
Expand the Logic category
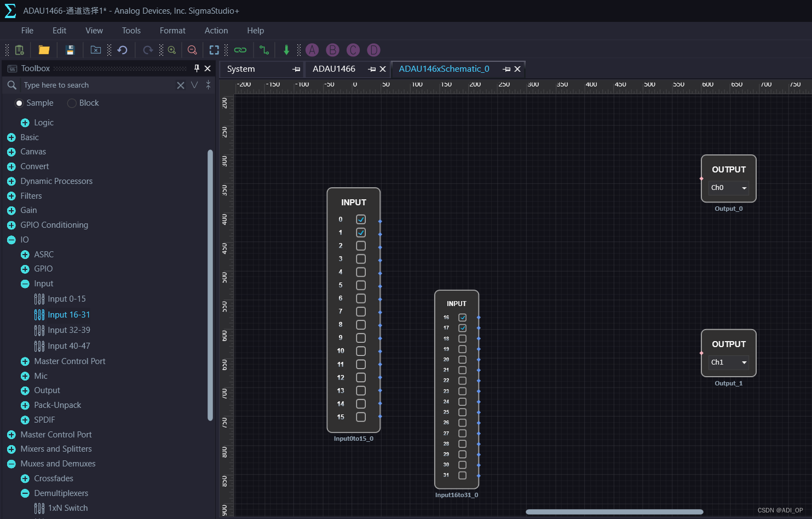(x=25, y=123)
